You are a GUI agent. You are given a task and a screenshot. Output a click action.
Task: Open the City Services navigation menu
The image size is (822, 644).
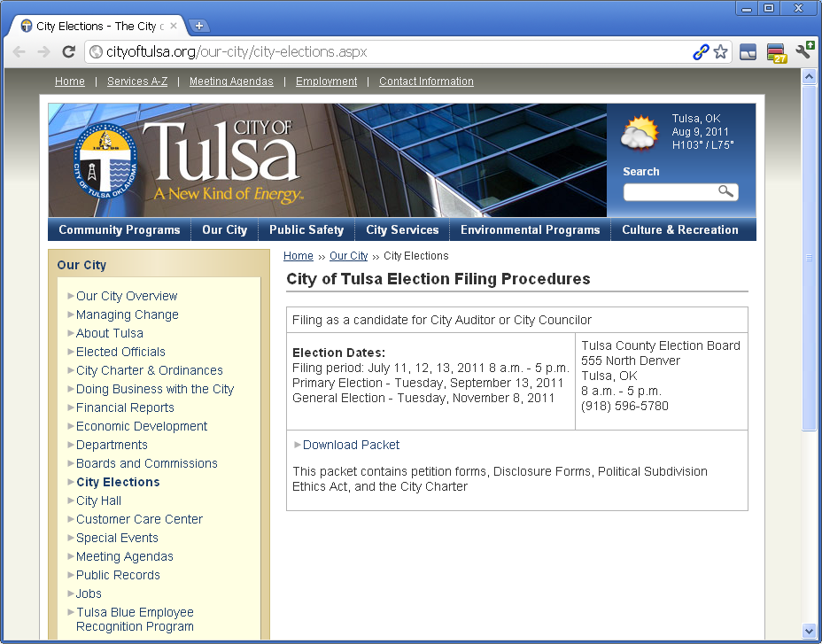[x=402, y=229]
